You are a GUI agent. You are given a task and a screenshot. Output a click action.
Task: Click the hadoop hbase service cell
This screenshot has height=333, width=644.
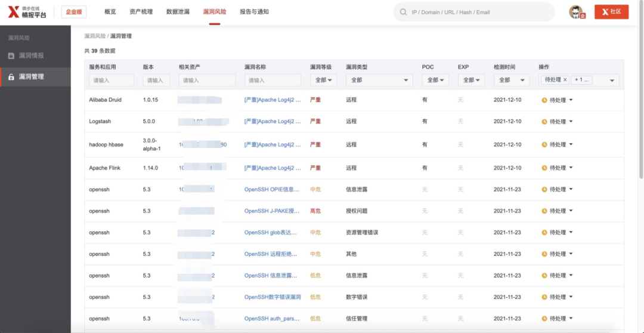click(106, 144)
